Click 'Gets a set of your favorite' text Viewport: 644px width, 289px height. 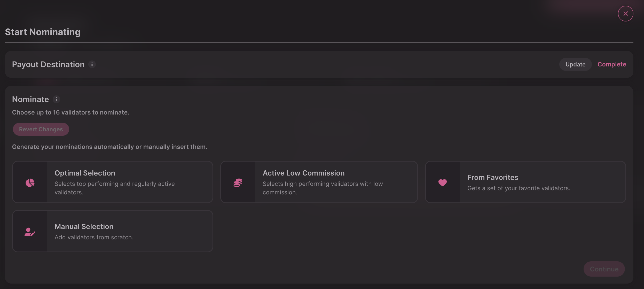[x=519, y=188]
